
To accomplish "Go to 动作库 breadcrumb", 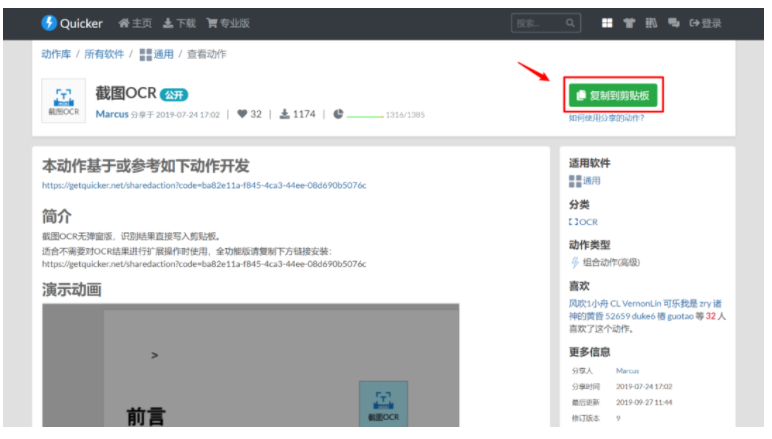I will click(56, 54).
